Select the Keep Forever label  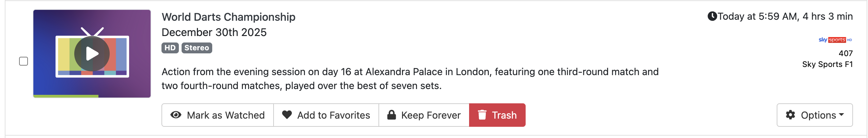tap(431, 115)
